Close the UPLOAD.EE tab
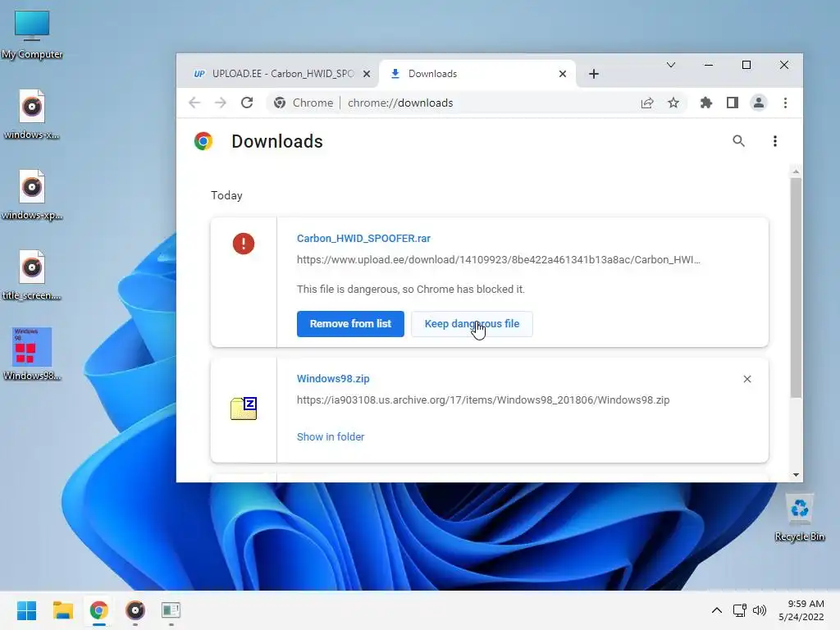Viewport: 840px width, 630px height. point(367,74)
